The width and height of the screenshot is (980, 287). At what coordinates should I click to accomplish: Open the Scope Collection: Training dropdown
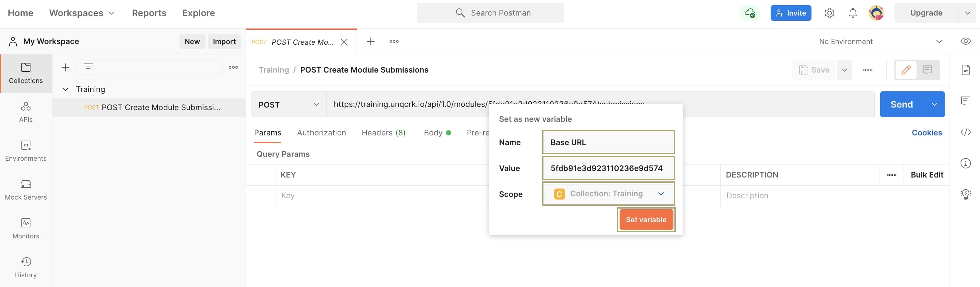pos(608,194)
